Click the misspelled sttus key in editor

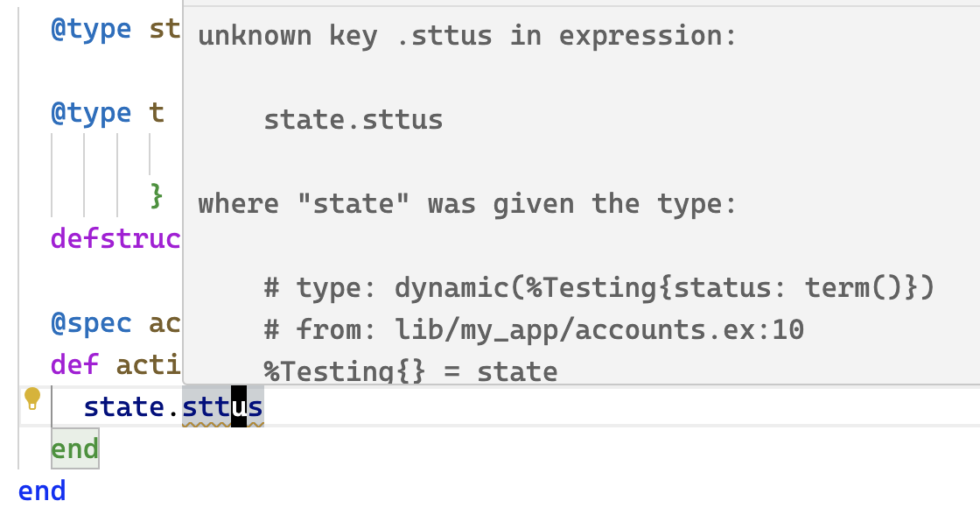222,407
